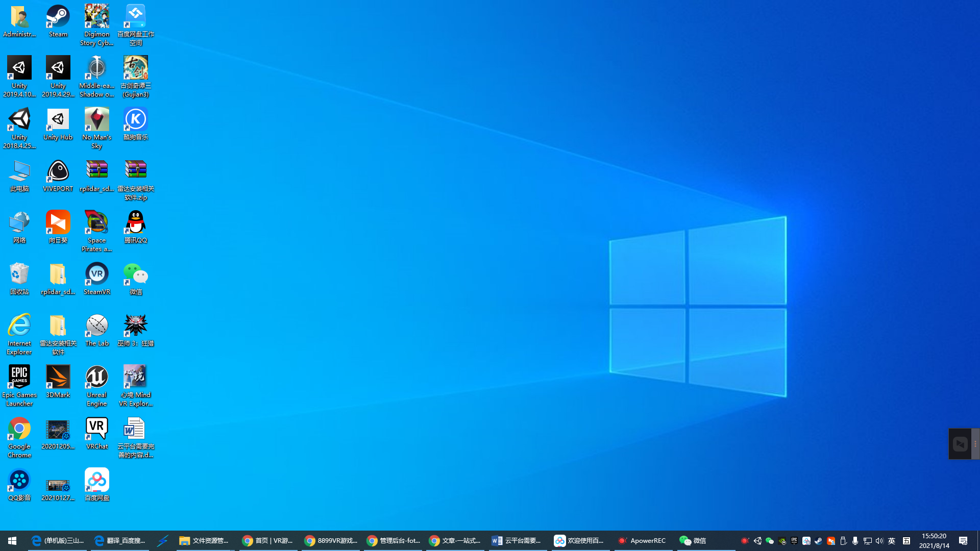Viewport: 980px width, 551px height.
Task: Select the rplidar_sd archive file
Action: click(96, 176)
